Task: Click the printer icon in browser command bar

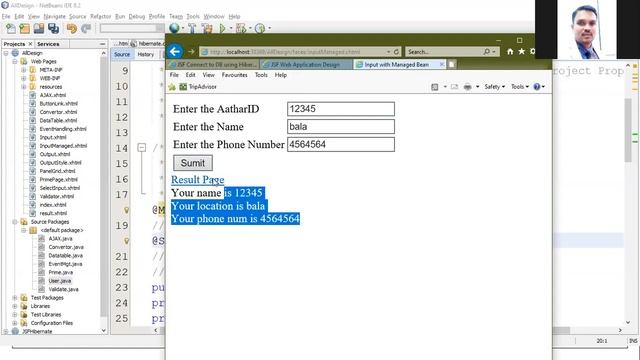Action: [468, 87]
